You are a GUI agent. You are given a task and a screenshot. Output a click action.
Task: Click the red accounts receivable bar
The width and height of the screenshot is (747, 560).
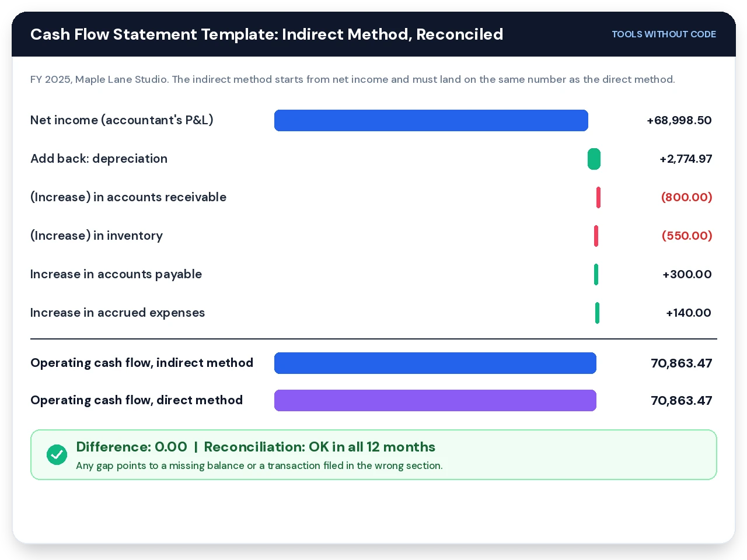coord(598,197)
